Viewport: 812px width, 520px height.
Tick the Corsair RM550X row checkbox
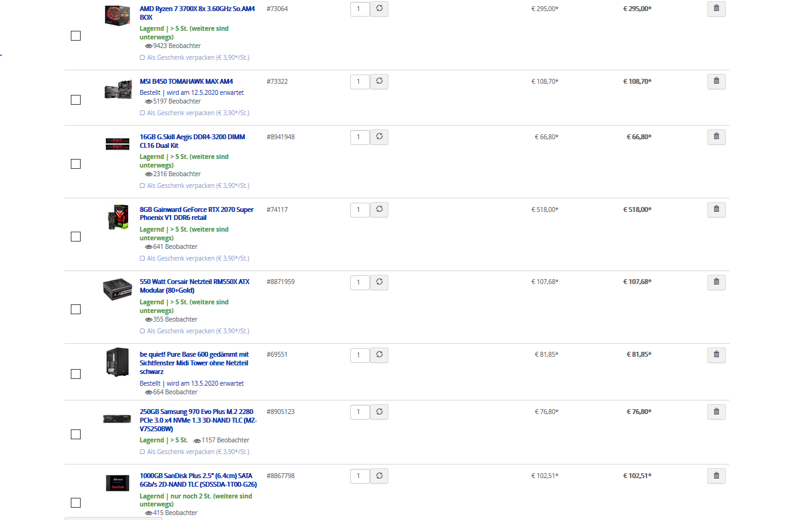click(x=76, y=309)
